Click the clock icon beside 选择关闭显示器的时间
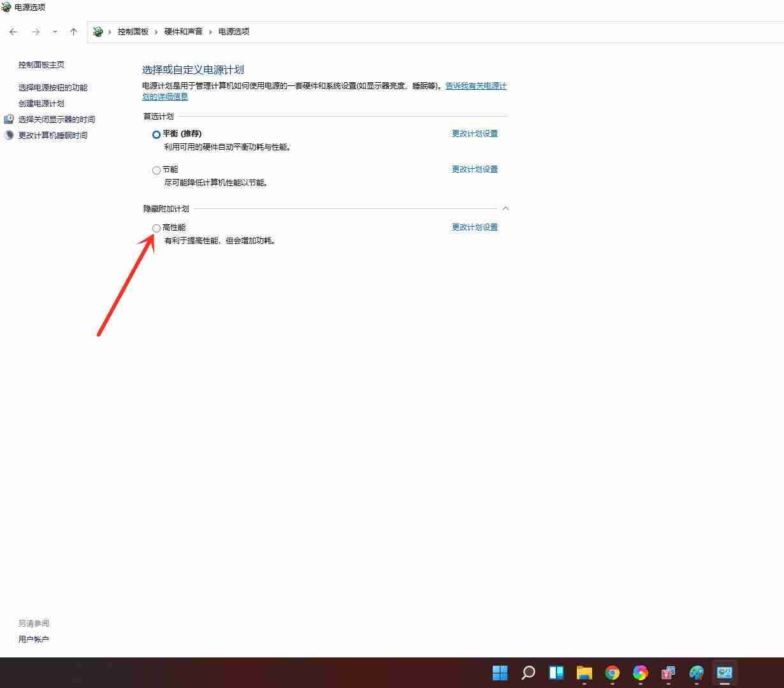 click(x=9, y=118)
